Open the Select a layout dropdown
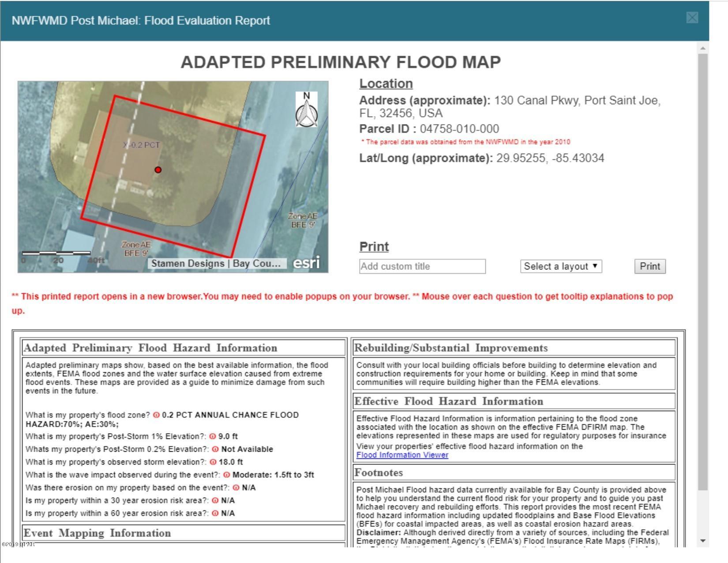The height and width of the screenshot is (563, 728). point(561,266)
